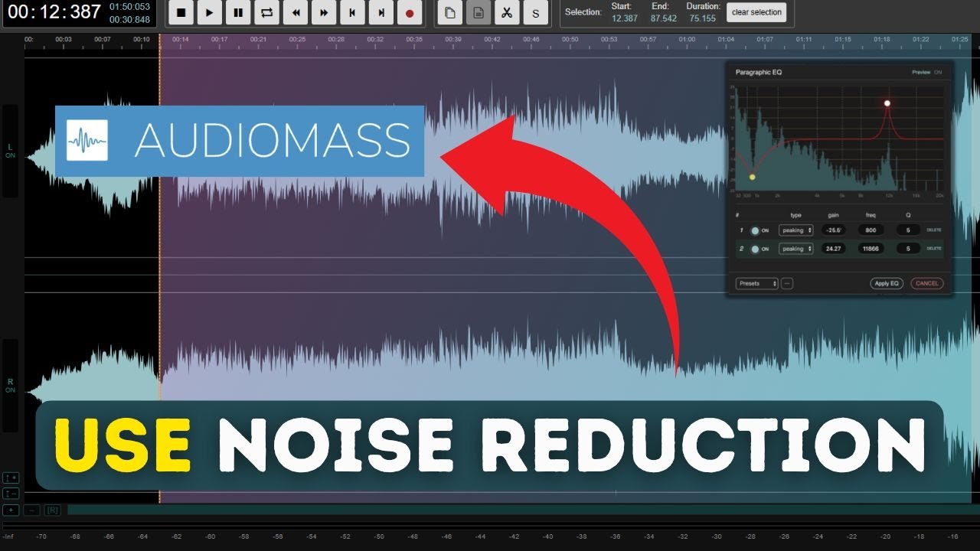Click the Q field of EQ band 2
This screenshot has width=980, height=551.
[909, 249]
